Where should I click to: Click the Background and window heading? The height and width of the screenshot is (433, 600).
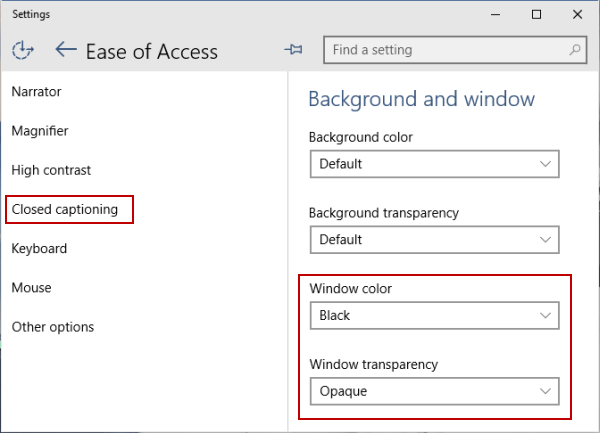tap(422, 99)
